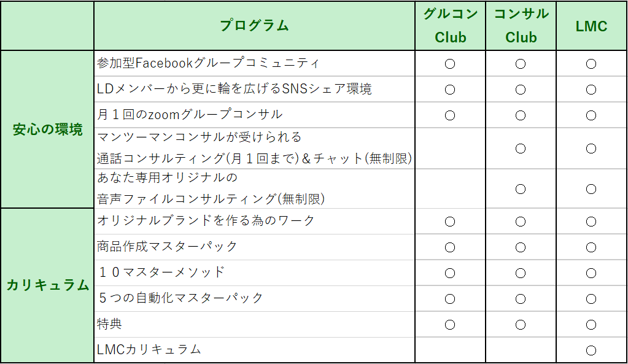Click the LMCカリキュラム row label

tap(149, 350)
